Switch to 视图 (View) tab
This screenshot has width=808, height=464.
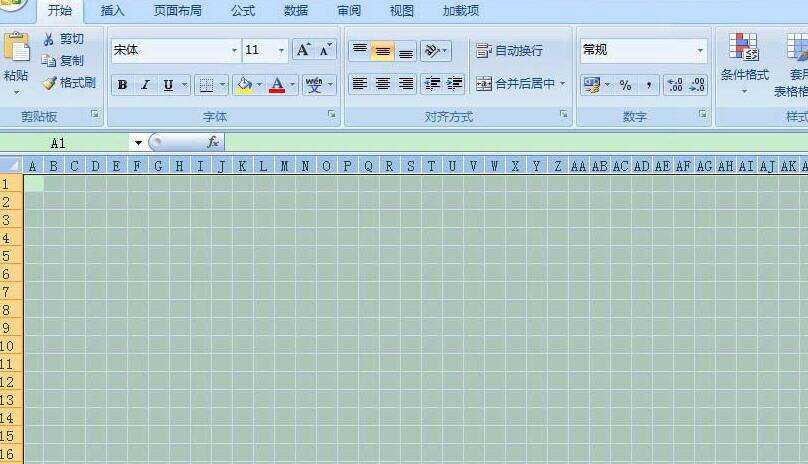tap(401, 10)
